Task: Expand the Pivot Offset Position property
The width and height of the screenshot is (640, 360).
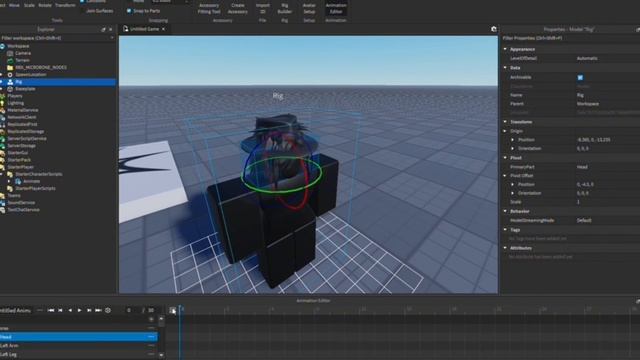Action: point(513,184)
